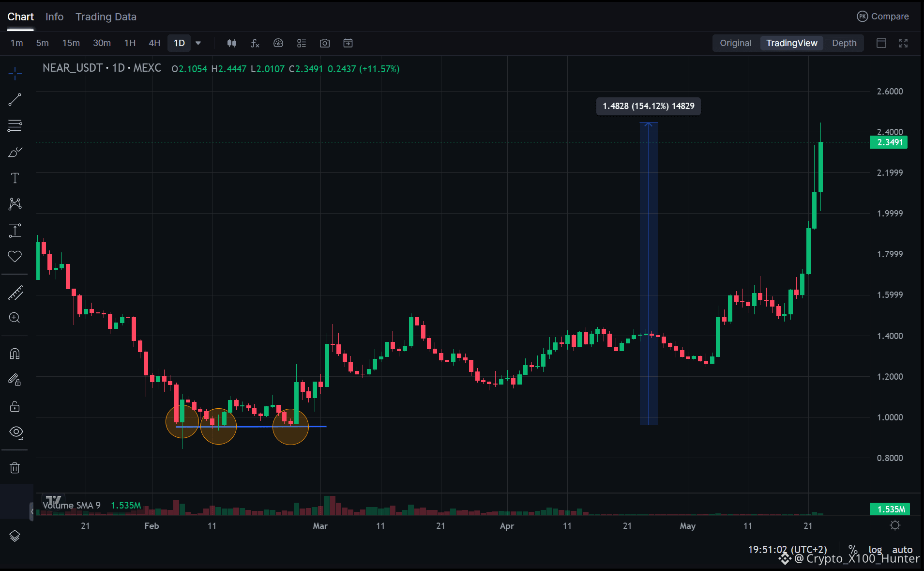Toggle lock all drawing tools
The image size is (924, 571).
[x=15, y=406]
